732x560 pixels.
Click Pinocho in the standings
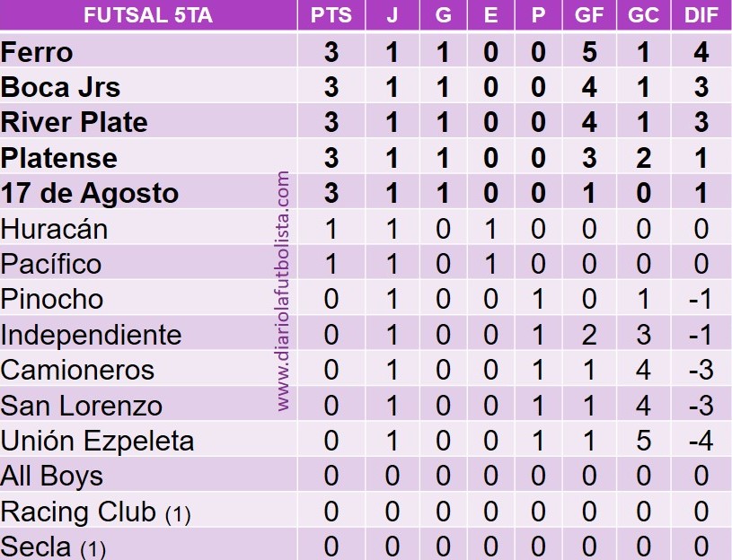pyautogui.click(x=52, y=299)
